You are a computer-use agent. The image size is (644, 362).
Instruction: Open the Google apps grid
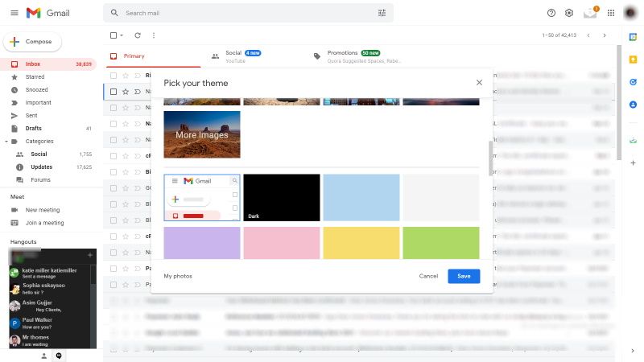[611, 13]
